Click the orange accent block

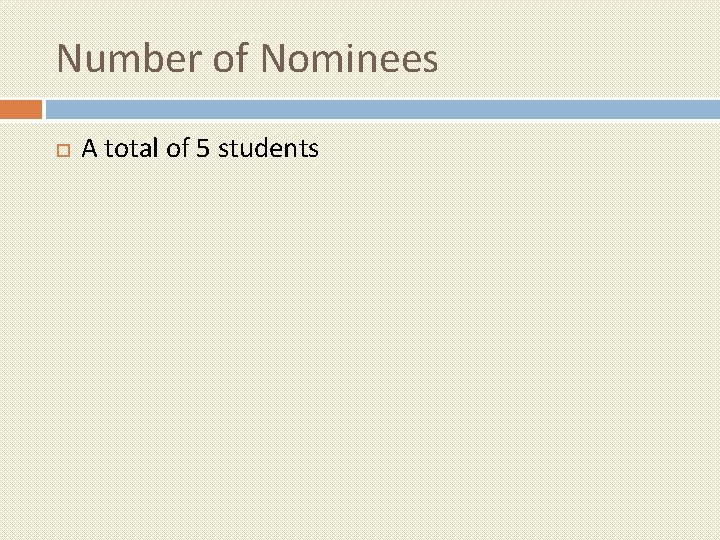(20, 108)
